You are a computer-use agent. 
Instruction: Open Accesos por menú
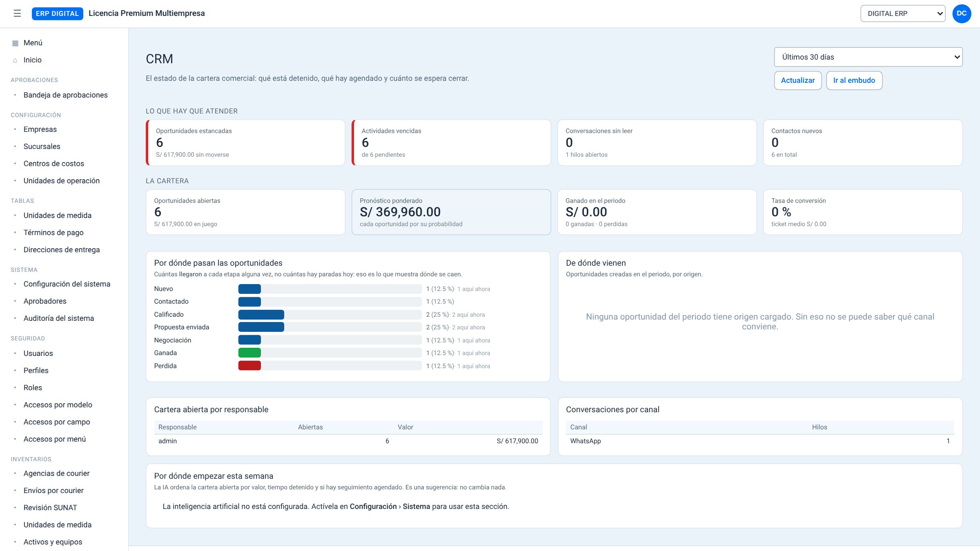(x=54, y=439)
